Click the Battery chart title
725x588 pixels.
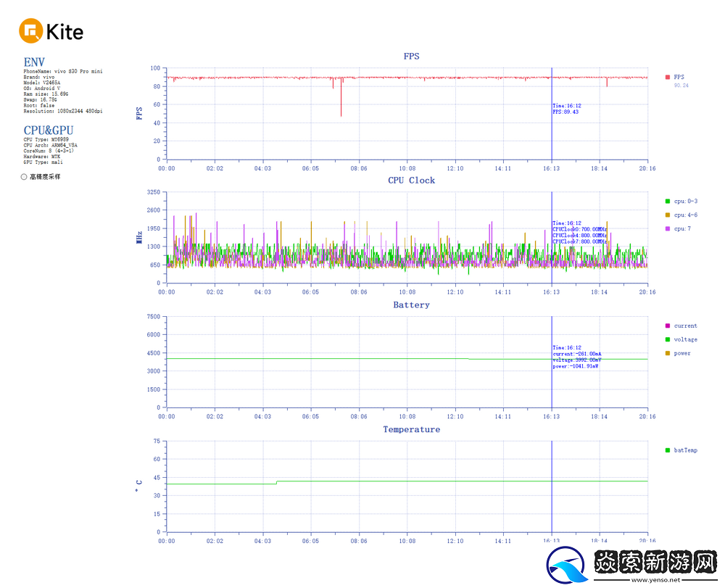411,305
